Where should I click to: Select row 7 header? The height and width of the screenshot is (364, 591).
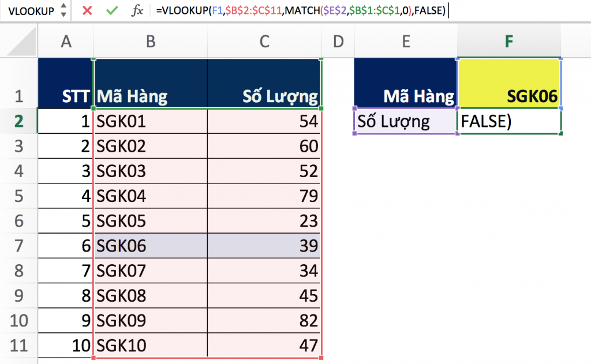[x=18, y=246]
